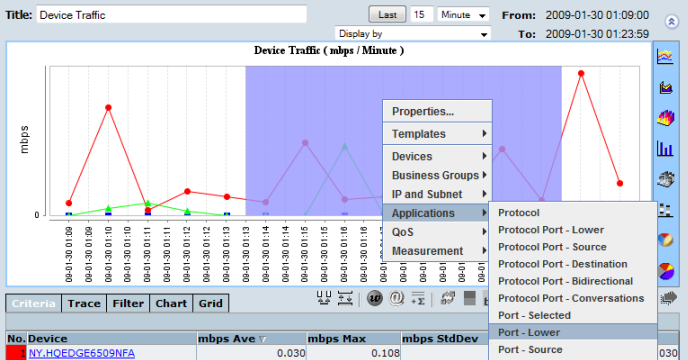Image resolution: width=688 pixels, height=360 pixels.
Task: Expand the IP and Subnet submenu
Action: point(437,194)
